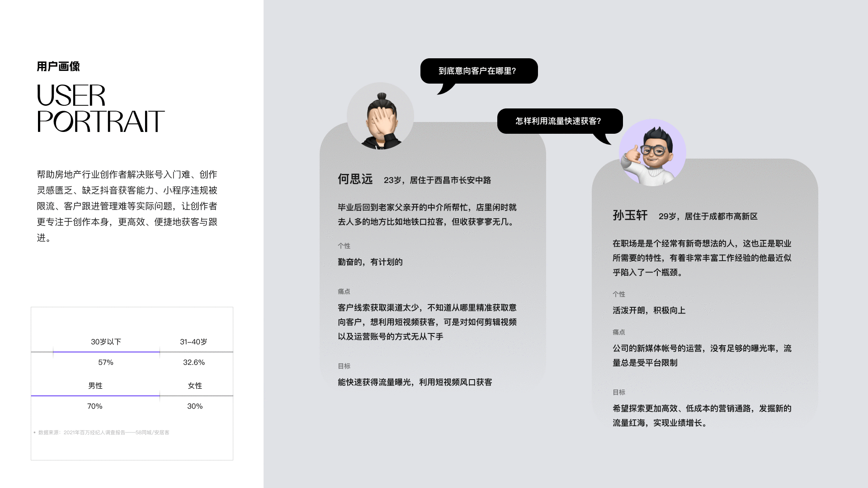Select the name '何思远'
This screenshot has height=488, width=868.
(x=355, y=179)
